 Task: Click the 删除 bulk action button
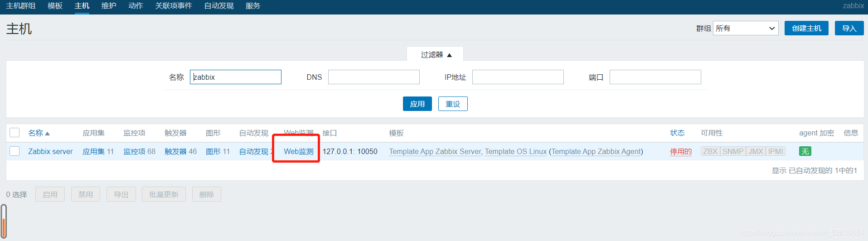207,194
